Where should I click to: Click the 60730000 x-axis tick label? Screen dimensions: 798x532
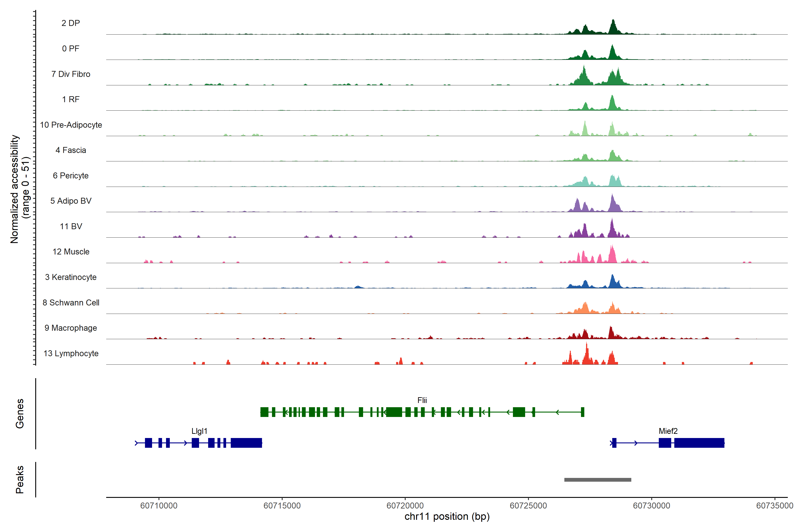click(651, 506)
